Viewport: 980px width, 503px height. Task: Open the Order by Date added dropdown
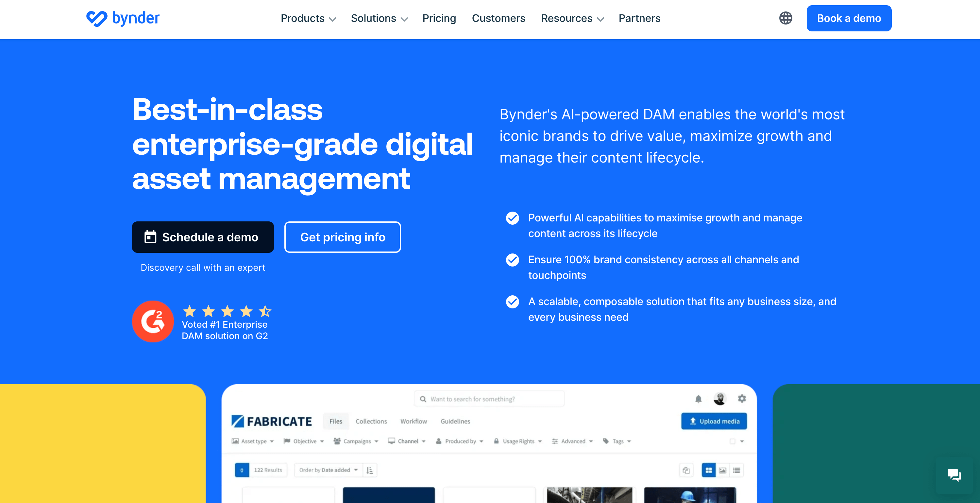(328, 470)
